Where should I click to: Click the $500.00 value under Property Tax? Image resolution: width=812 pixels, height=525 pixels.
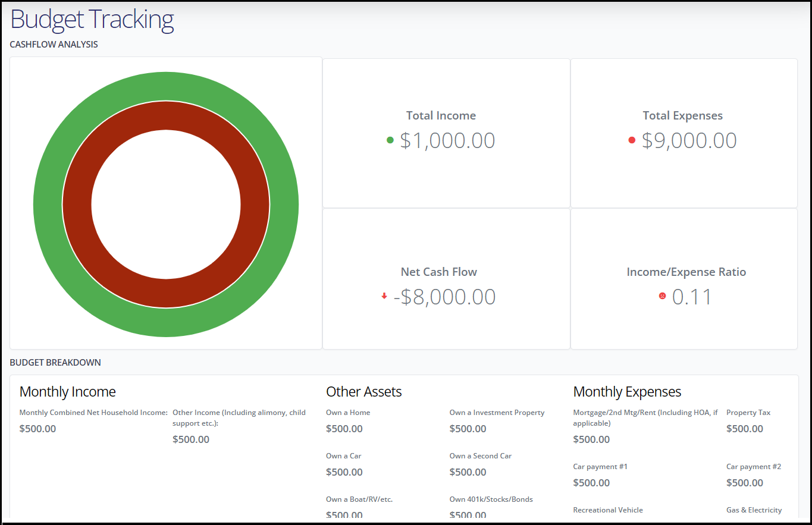click(x=745, y=429)
